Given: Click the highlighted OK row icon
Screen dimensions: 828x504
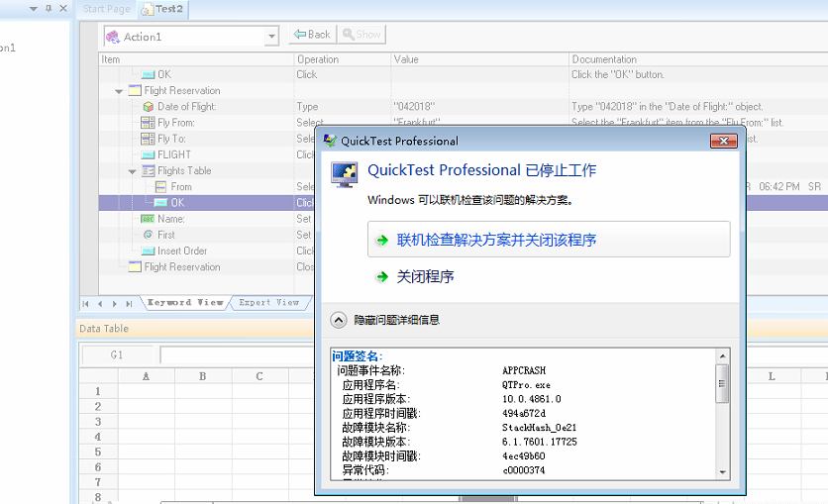Looking at the screenshot, I should 161,203.
